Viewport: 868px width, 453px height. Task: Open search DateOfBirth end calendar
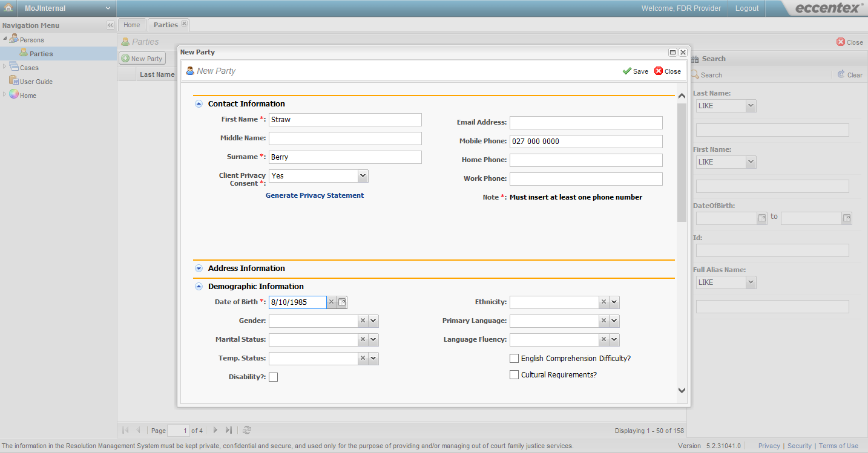click(x=847, y=218)
